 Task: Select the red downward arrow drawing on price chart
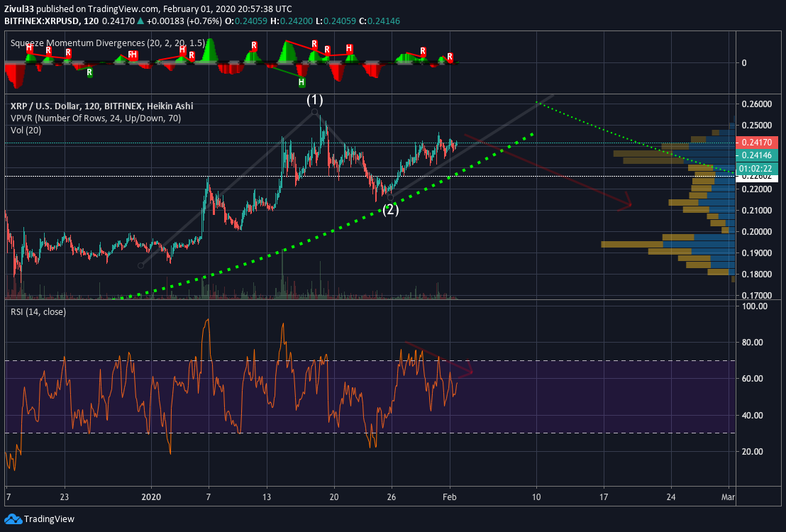pyautogui.click(x=546, y=170)
